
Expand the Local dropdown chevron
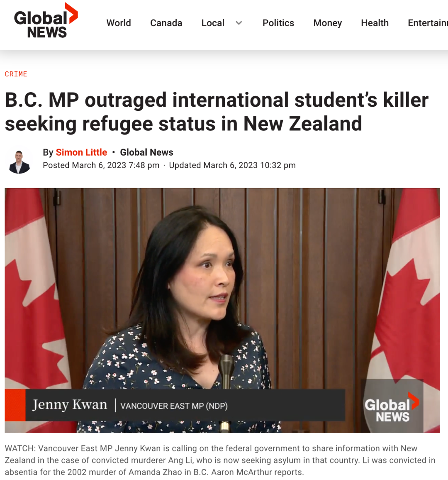coord(239,23)
